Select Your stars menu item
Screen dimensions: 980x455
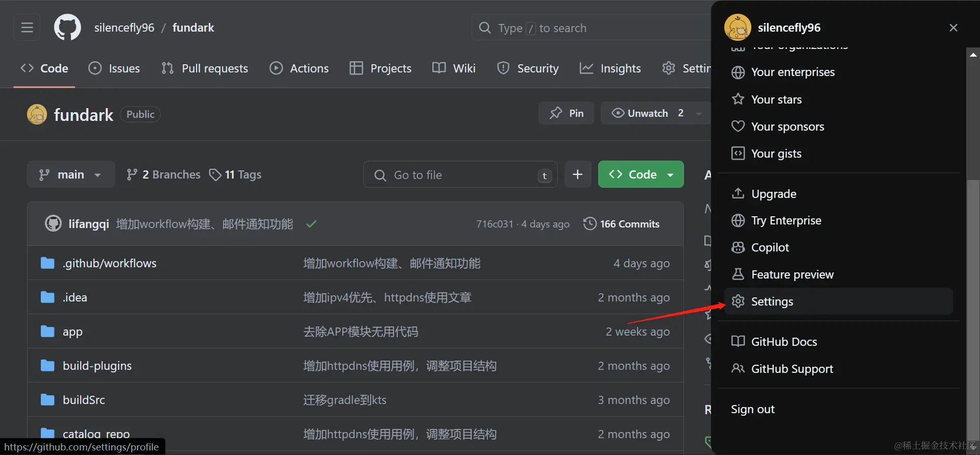(839, 99)
